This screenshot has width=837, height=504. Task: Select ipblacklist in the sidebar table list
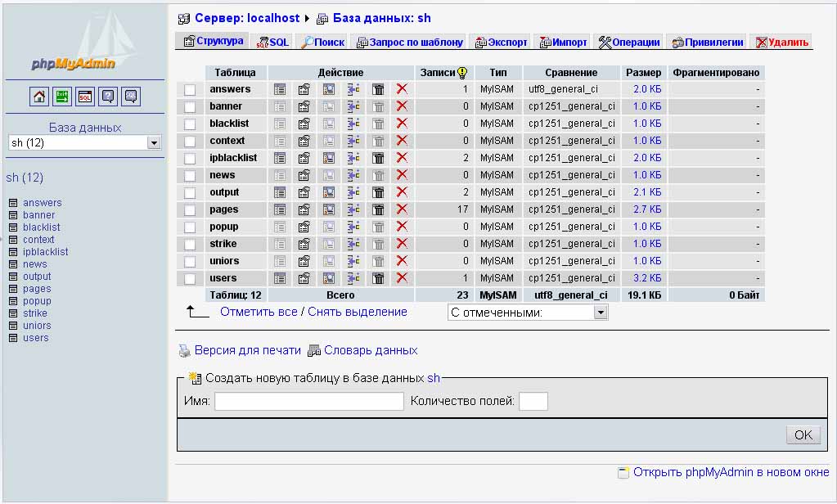(x=45, y=252)
